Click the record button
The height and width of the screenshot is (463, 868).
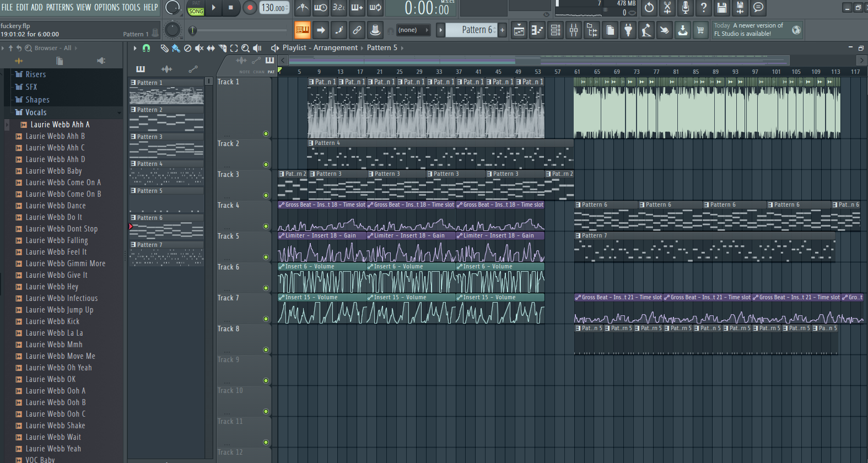click(x=250, y=8)
